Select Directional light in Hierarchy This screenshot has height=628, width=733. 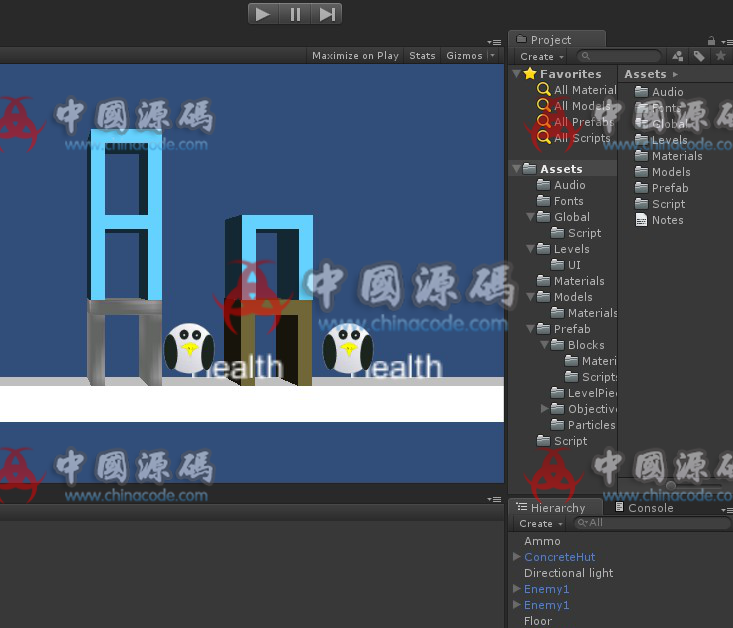568,573
